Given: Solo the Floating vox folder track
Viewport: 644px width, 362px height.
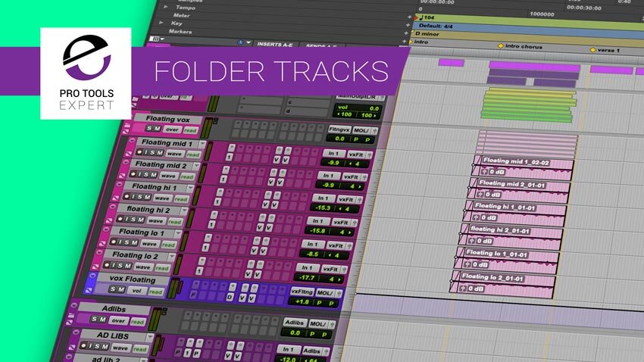Looking at the screenshot, I should tap(149, 129).
